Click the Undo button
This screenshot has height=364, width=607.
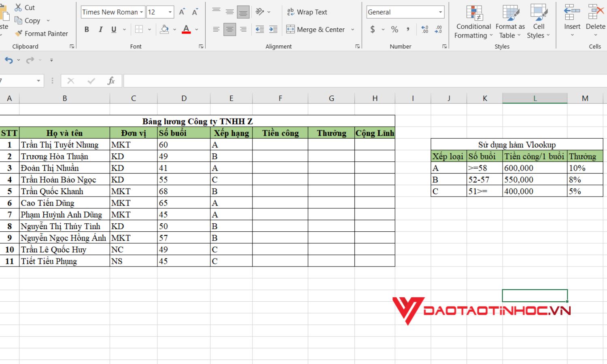[8, 60]
